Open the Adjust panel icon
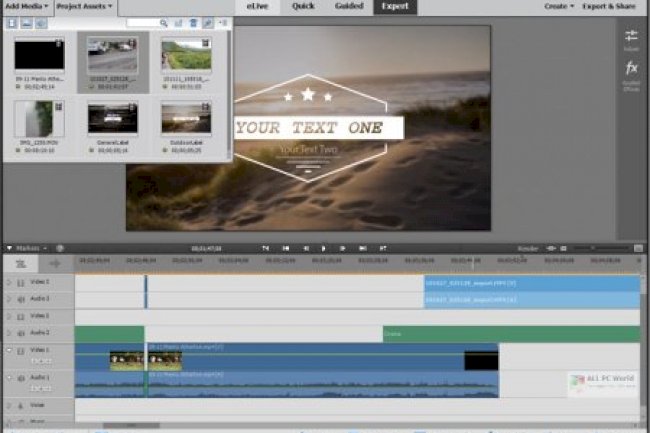Screen dimensions: 650x433 click(x=631, y=38)
